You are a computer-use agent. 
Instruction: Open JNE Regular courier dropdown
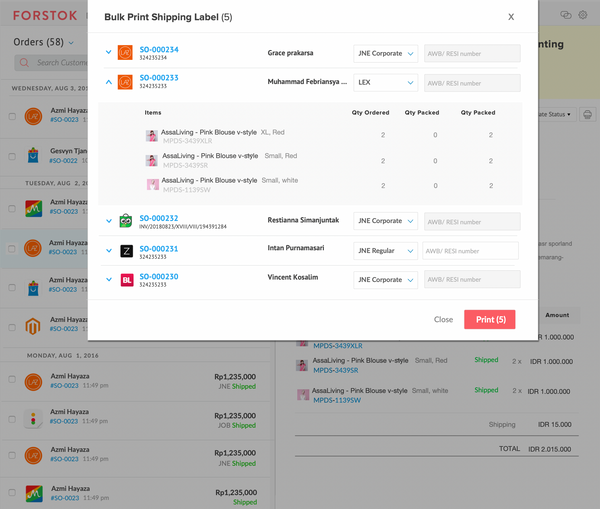[x=385, y=251]
